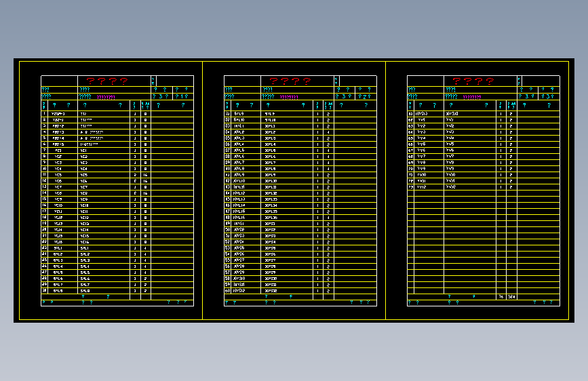Click the YV12 code cell in row 73

pyautogui.click(x=421, y=186)
